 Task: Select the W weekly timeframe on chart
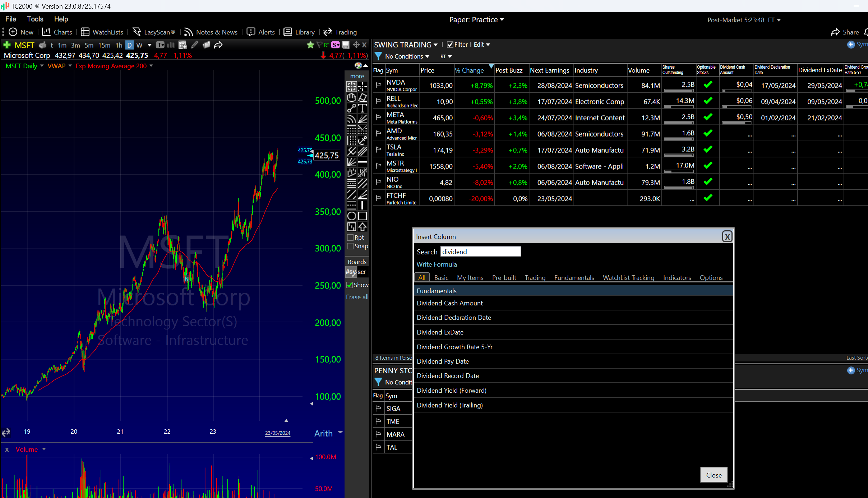pyautogui.click(x=139, y=45)
